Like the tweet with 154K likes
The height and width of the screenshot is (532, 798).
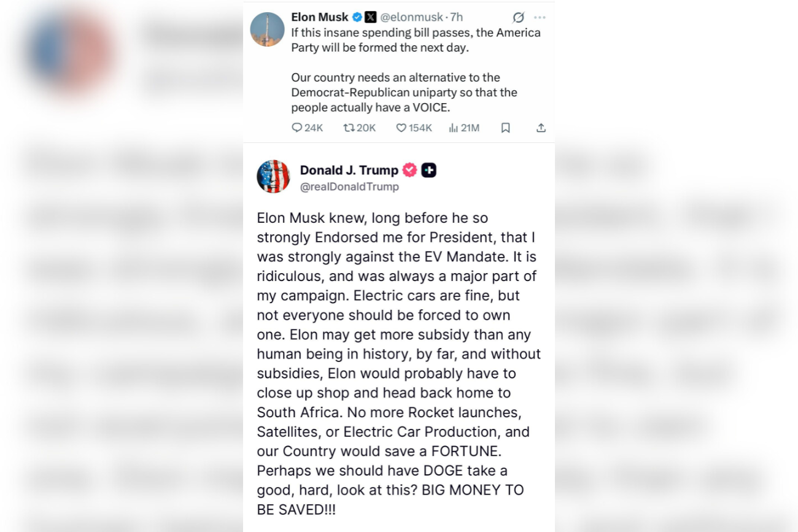pyautogui.click(x=401, y=128)
